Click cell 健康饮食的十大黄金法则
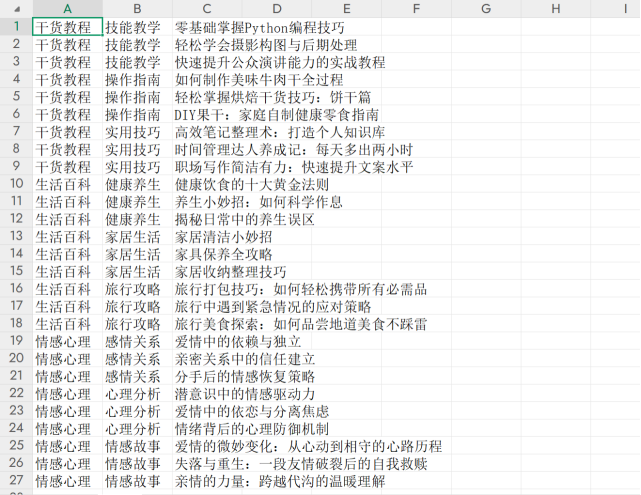The width and height of the screenshot is (641, 495). [x=252, y=184]
